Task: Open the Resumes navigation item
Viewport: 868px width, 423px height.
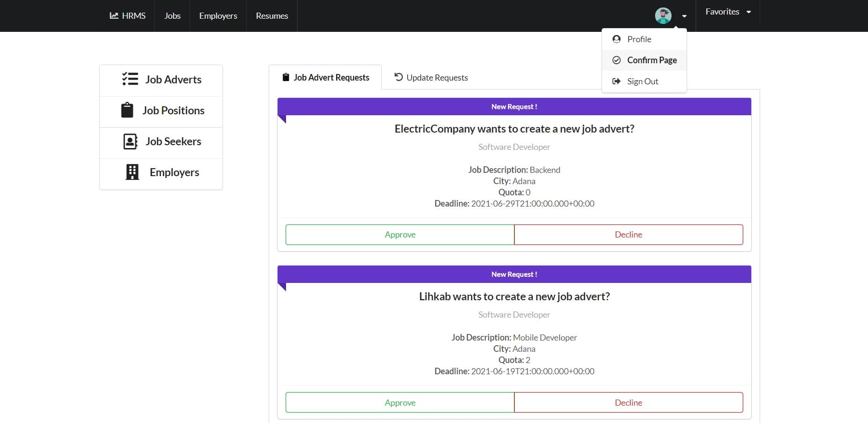Action: 272,15
